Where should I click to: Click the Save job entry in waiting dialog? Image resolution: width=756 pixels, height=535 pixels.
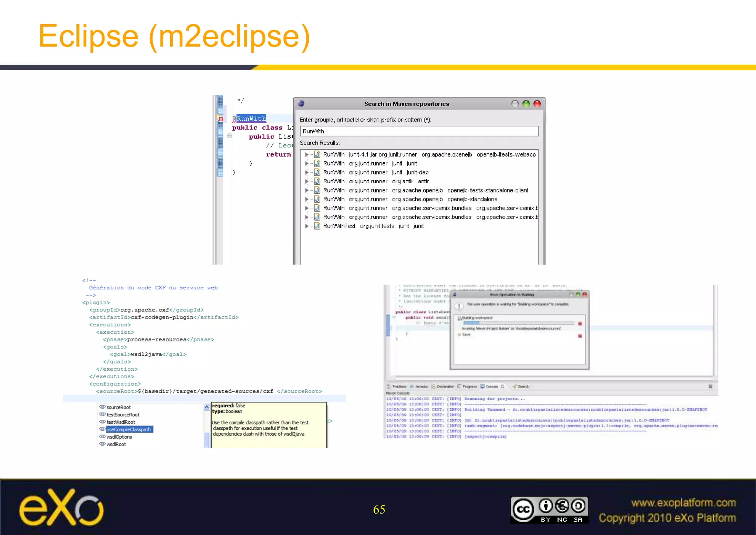(464, 335)
